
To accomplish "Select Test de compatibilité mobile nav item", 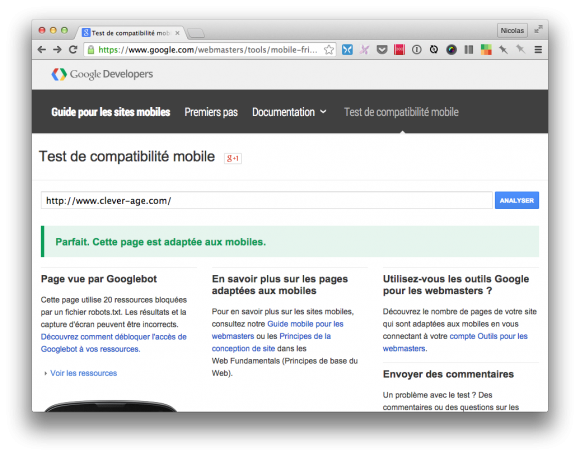I will point(401,112).
